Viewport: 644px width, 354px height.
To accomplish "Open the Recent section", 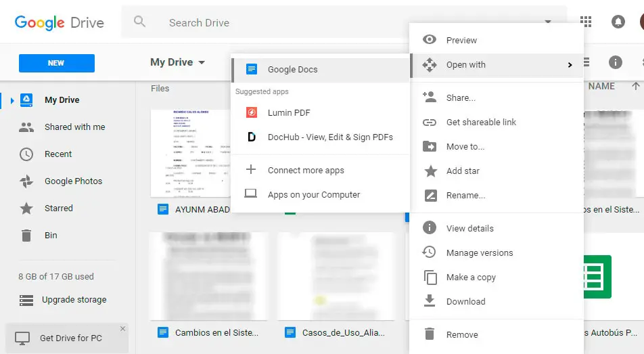I will point(58,154).
